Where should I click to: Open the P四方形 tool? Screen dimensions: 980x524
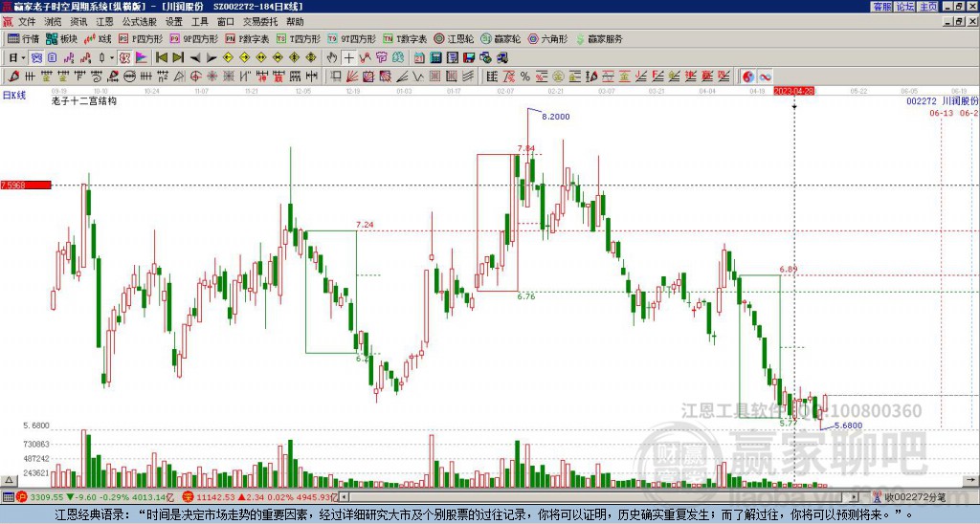141,38
